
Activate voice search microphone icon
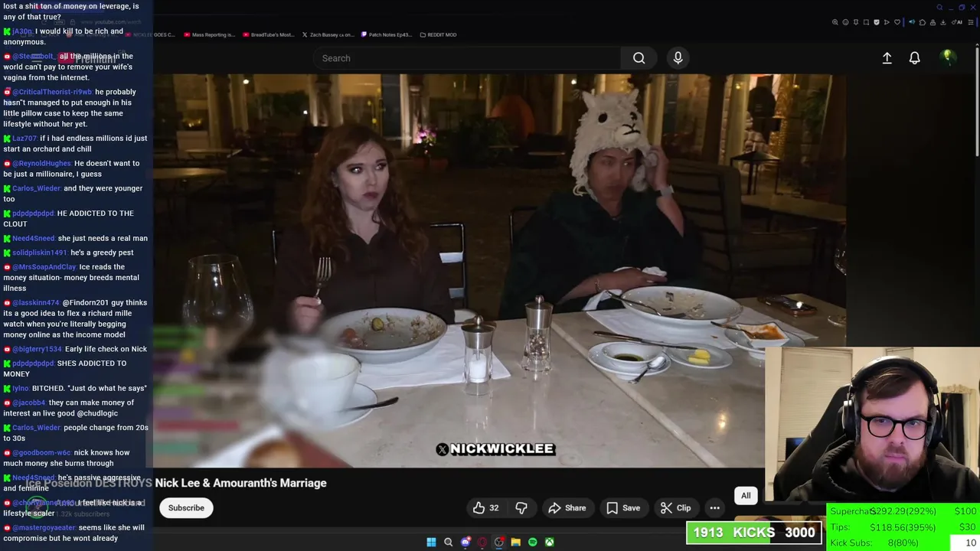pyautogui.click(x=678, y=58)
